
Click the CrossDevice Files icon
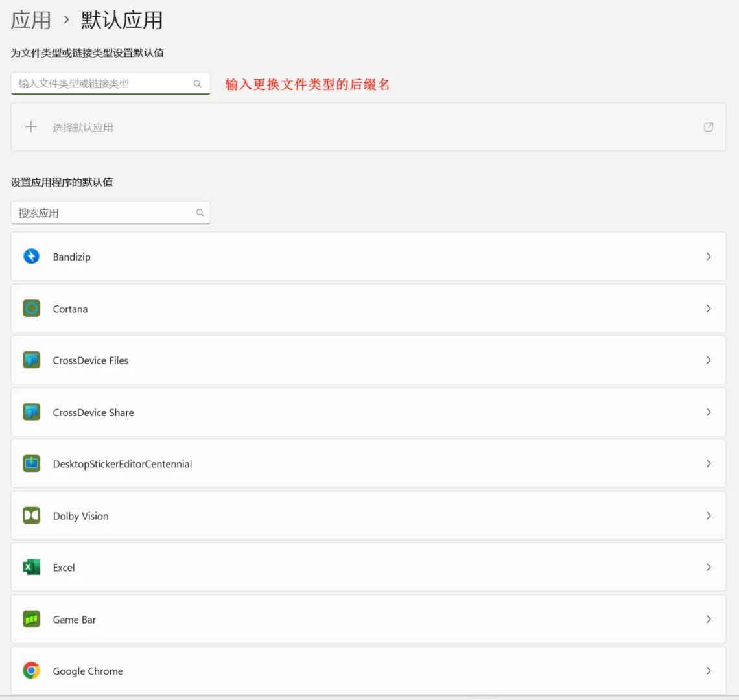pyautogui.click(x=31, y=360)
